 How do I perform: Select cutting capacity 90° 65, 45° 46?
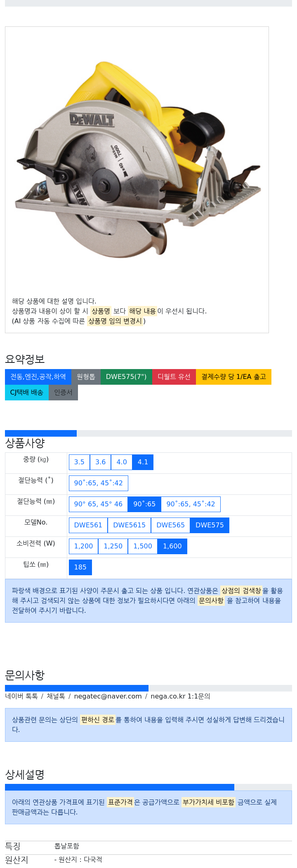click(98, 504)
